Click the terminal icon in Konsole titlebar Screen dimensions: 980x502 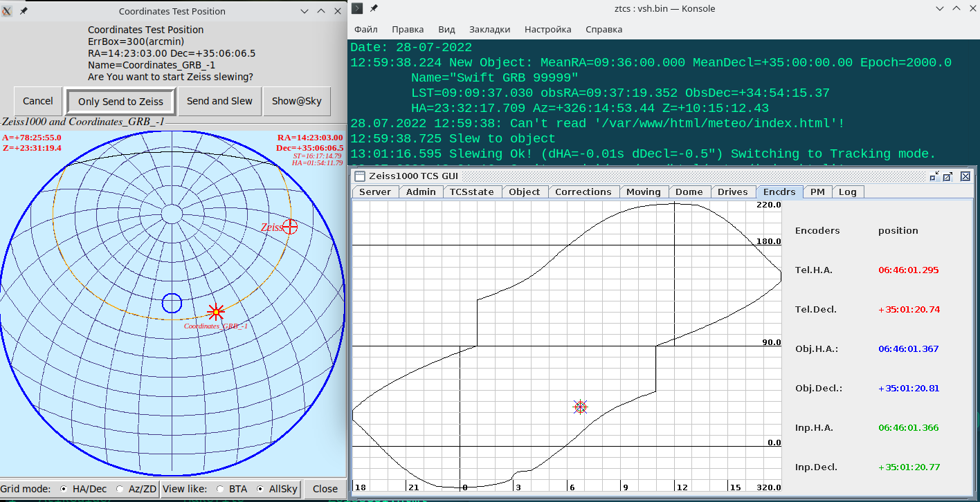[357, 8]
